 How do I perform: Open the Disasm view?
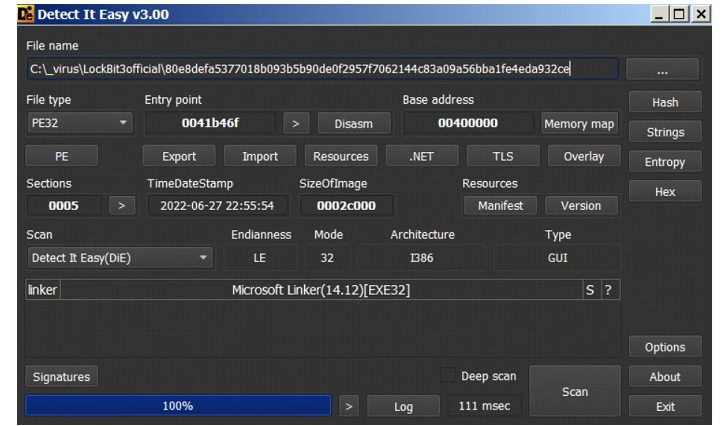click(354, 123)
